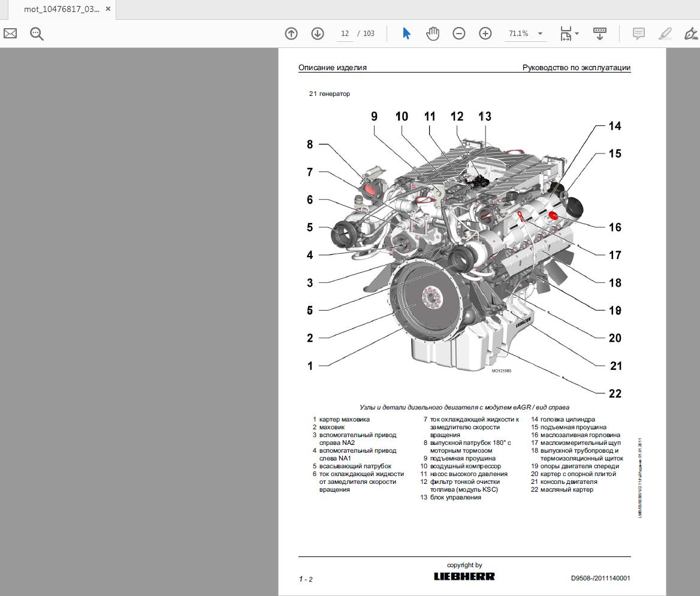Toggle fit page width view

[x=566, y=34]
